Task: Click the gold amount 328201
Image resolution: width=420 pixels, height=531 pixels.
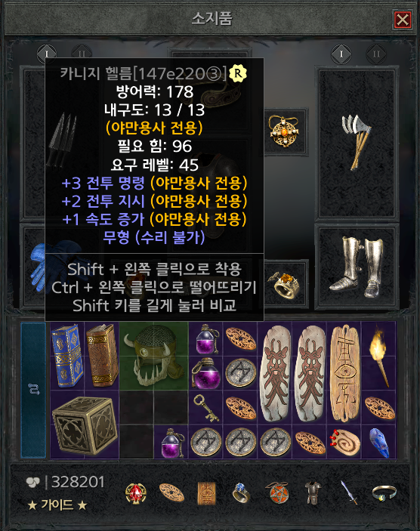Action: point(78,482)
